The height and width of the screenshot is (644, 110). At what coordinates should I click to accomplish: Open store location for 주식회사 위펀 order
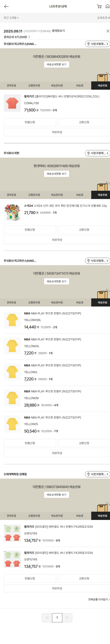click(97, 153)
